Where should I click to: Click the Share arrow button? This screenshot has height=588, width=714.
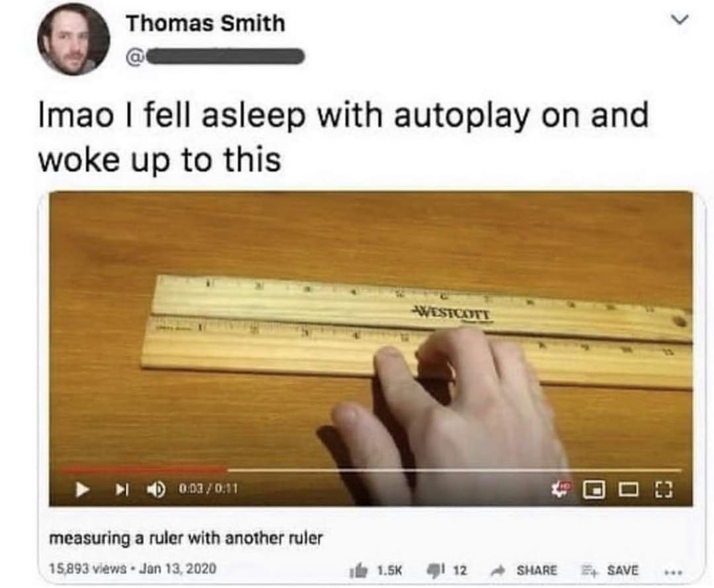[x=525, y=570]
